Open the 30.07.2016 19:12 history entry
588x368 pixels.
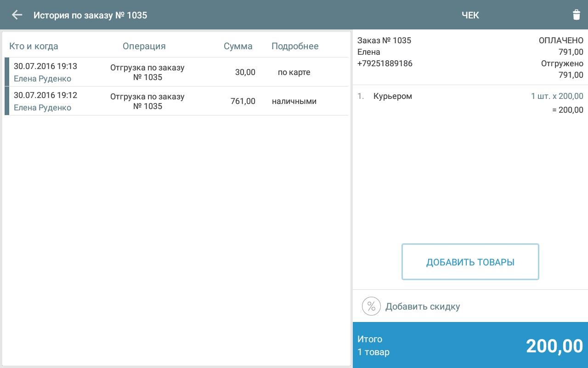(x=176, y=101)
